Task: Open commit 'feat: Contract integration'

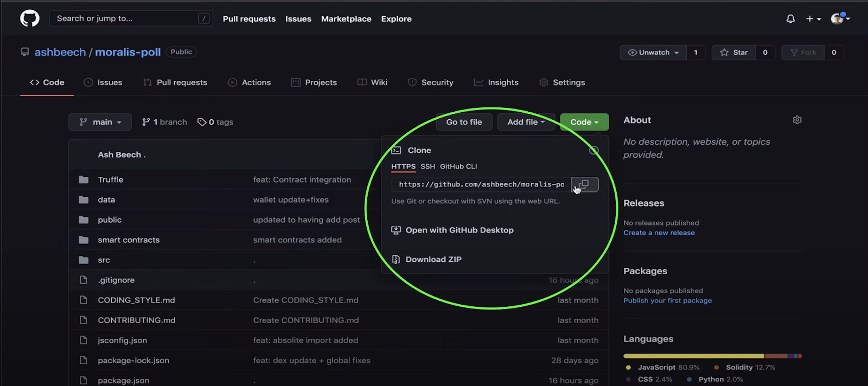Action: click(x=302, y=179)
